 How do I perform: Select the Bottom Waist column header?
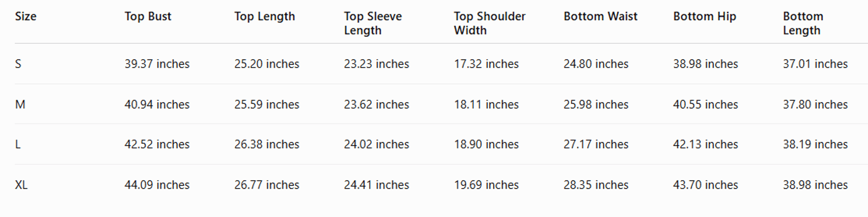[600, 16]
